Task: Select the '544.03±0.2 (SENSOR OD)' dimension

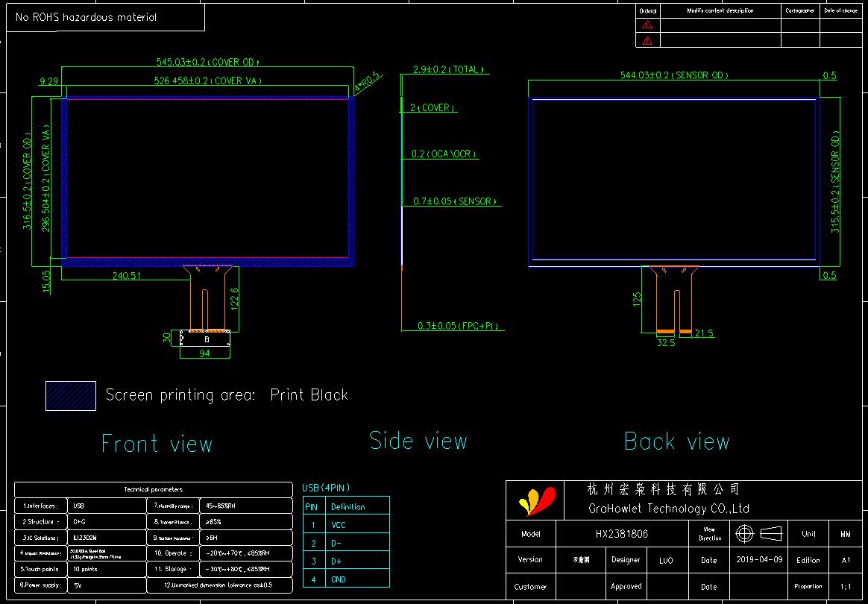Action: coord(674,75)
